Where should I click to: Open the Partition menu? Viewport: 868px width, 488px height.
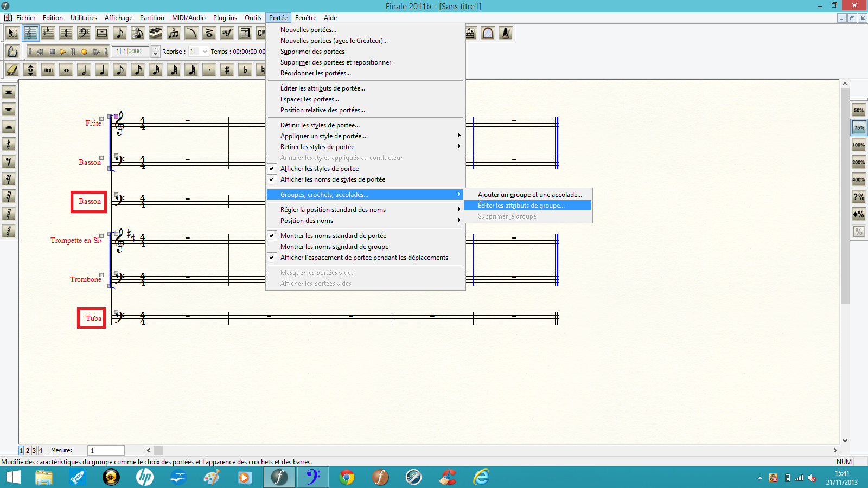[x=152, y=18]
